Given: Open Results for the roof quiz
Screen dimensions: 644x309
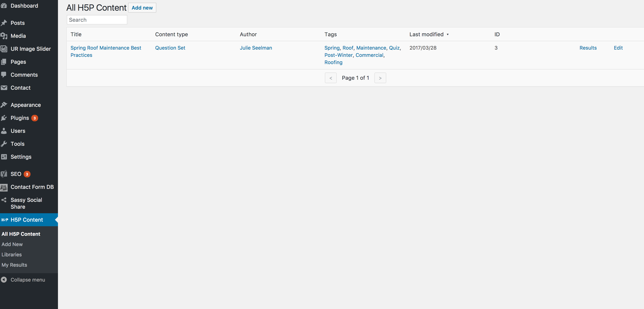Looking at the screenshot, I should (x=588, y=48).
